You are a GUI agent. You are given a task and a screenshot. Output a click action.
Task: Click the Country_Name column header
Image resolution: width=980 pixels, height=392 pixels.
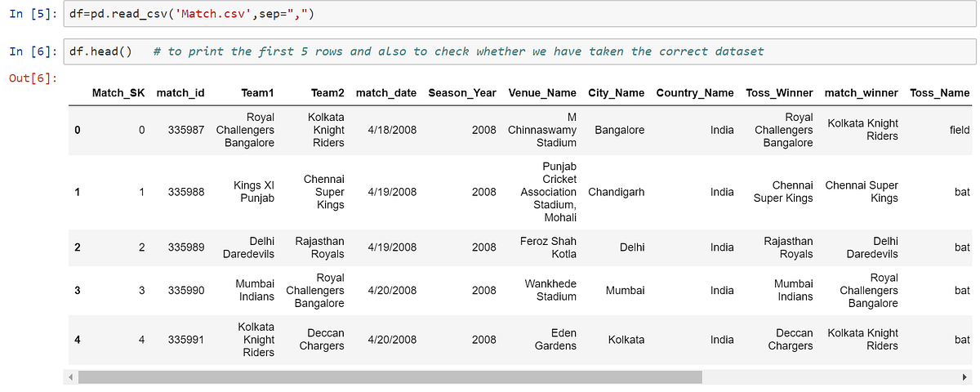tap(695, 93)
